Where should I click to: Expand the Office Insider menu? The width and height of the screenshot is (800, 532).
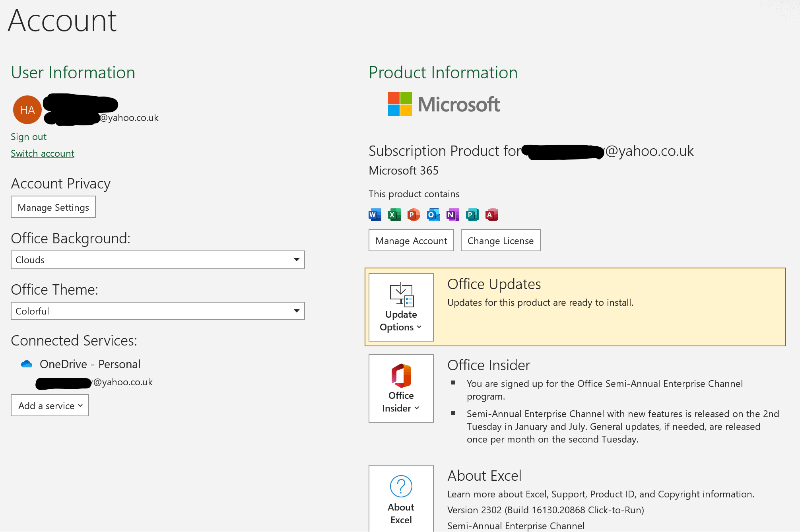[x=401, y=388]
